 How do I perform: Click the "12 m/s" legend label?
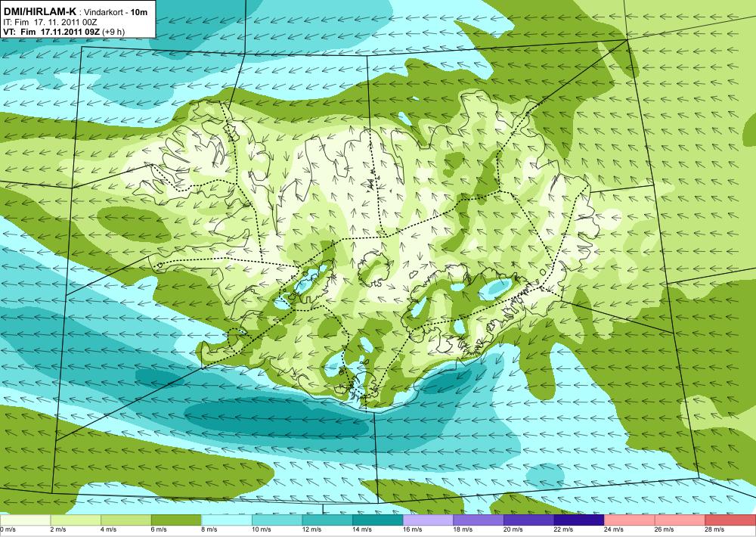coord(312,529)
